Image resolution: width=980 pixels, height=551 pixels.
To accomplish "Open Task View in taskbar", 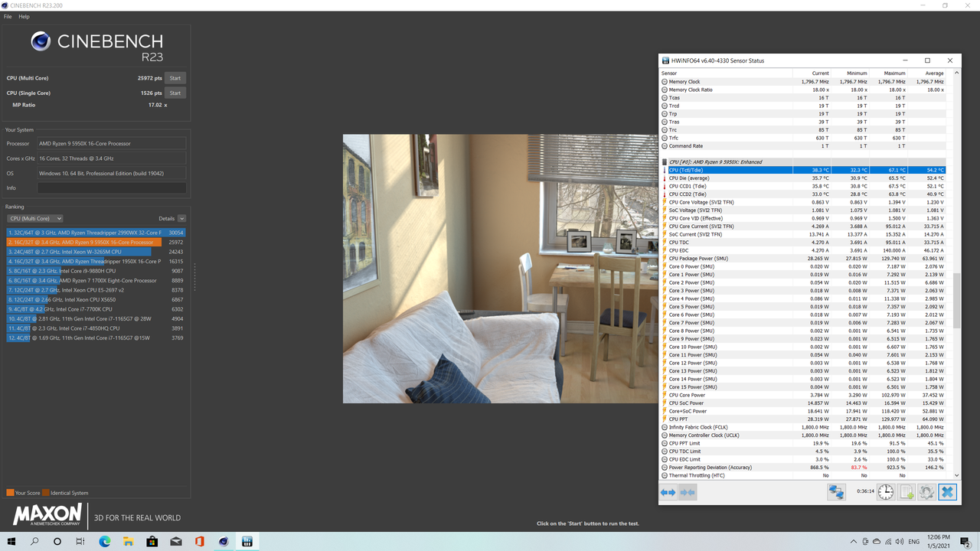I will coord(81,541).
